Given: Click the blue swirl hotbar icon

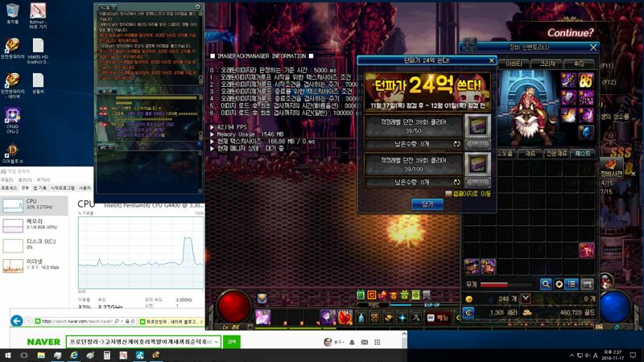Looking at the screenshot, I should coord(402,317).
